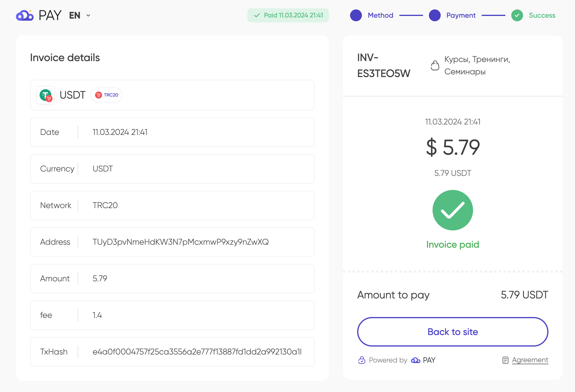575x392 pixels.
Task: Click the green Invoice paid checkmark circle
Action: (x=453, y=210)
